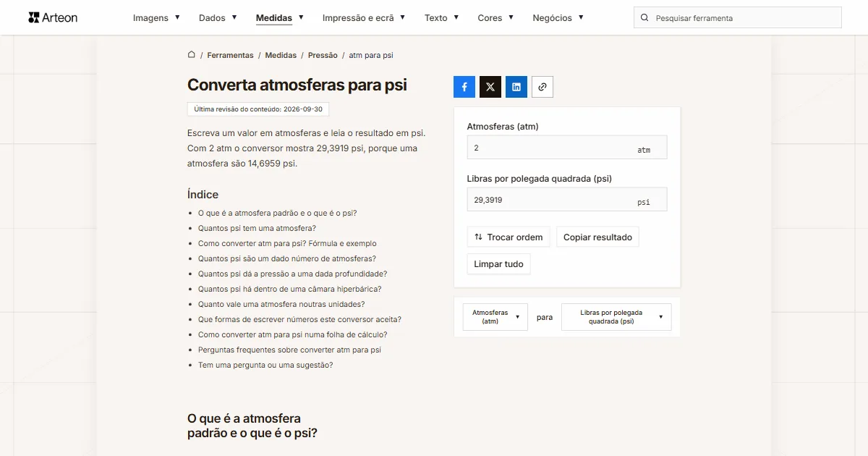
Task: Open the Pressão breadcrumb link
Action: pyautogui.click(x=323, y=55)
